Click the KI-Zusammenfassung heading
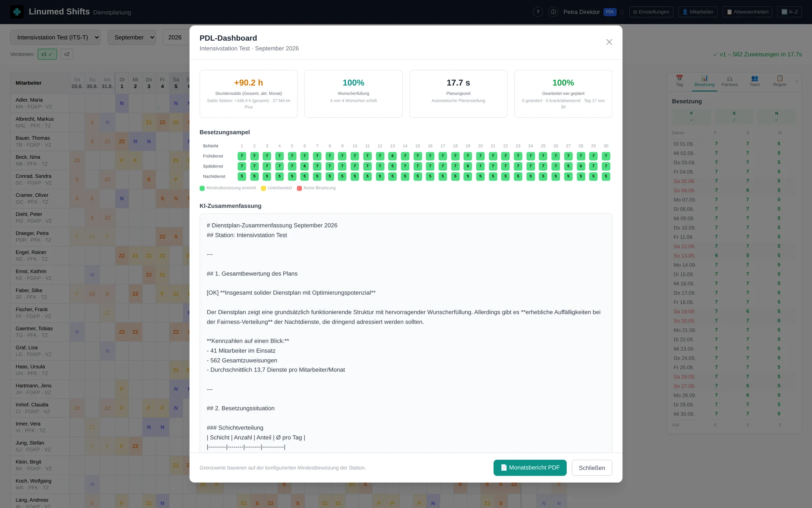The height and width of the screenshot is (508, 812). (x=230, y=206)
